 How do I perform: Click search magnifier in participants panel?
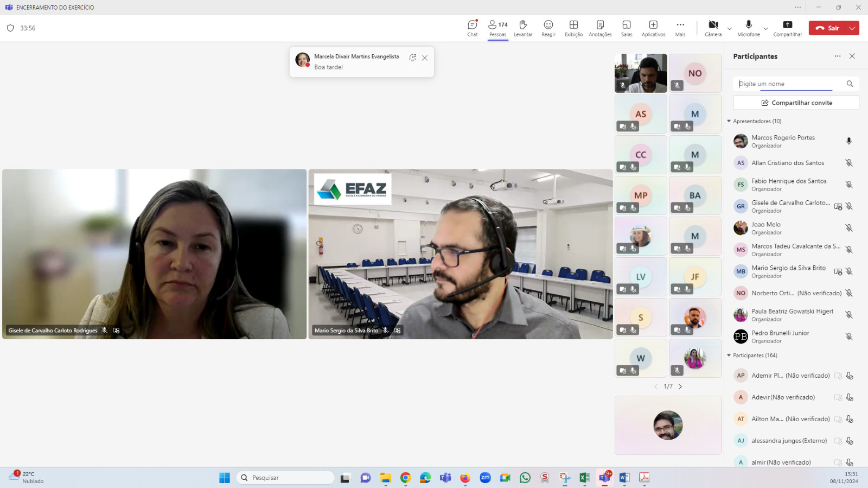tap(850, 84)
